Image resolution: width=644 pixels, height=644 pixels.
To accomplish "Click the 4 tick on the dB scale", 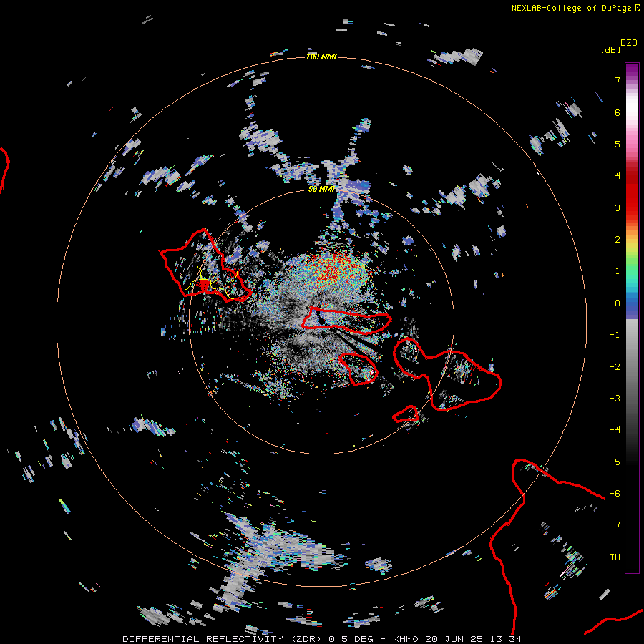I will 618,176.
